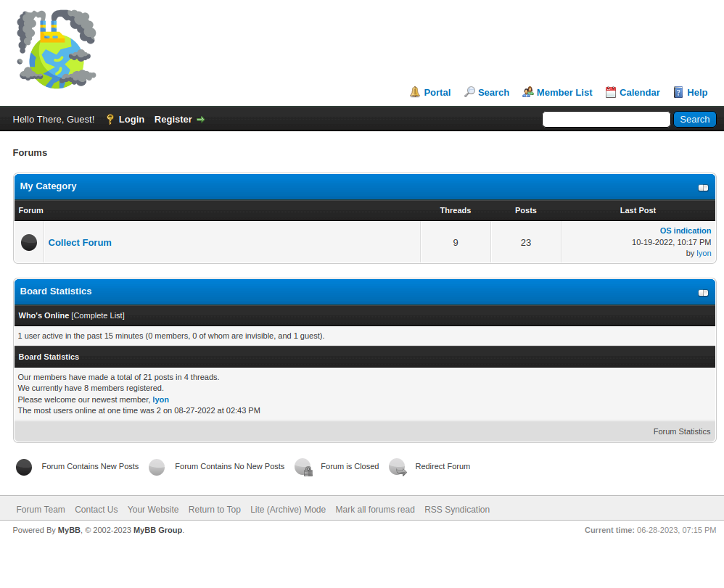This screenshot has height=588, width=724.
Task: Click the Search magnifying glass icon
Action: (469, 92)
